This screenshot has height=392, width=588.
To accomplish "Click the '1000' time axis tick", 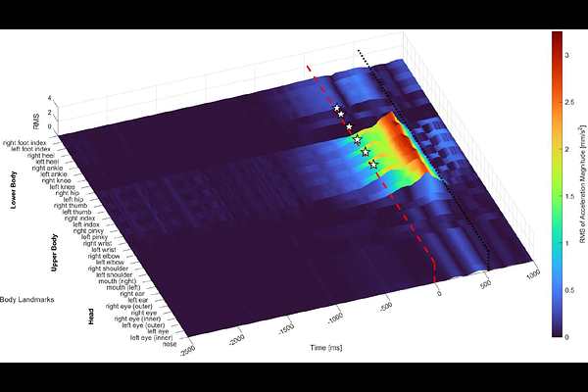I will 533,273.
